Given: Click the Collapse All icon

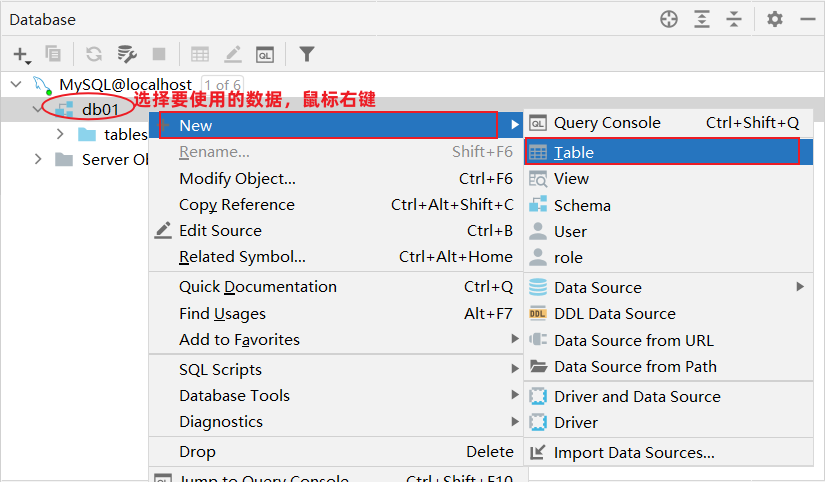Looking at the screenshot, I should point(734,19).
